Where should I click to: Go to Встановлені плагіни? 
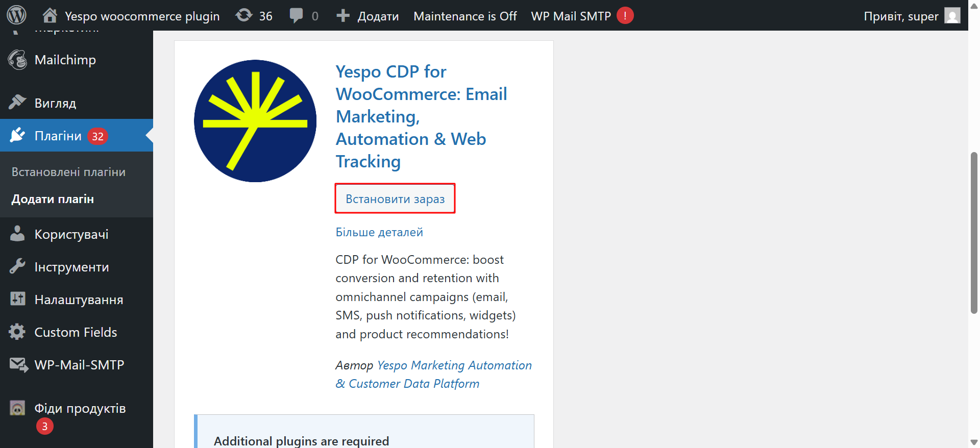click(68, 172)
